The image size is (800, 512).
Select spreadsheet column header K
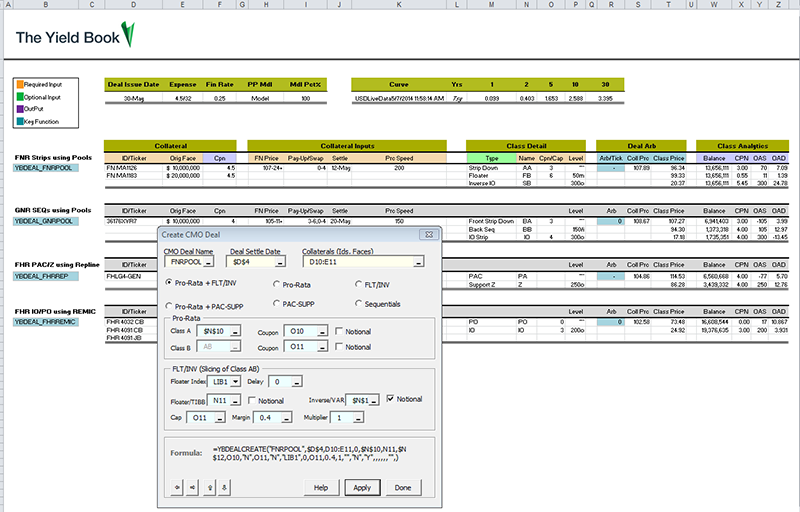coord(399,4)
